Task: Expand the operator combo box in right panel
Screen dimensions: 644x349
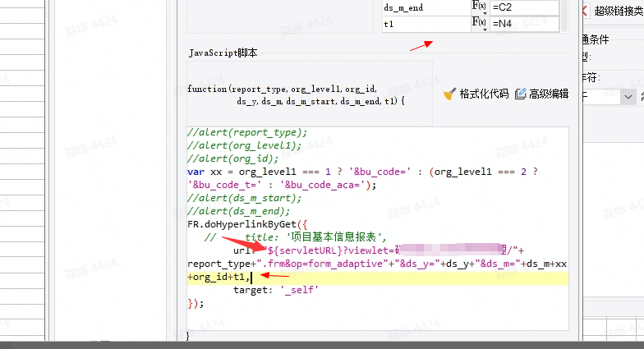Action: tap(628, 96)
